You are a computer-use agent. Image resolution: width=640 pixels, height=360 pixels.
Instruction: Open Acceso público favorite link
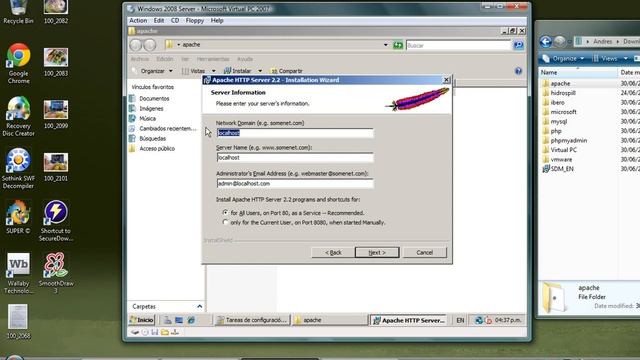[x=157, y=149]
